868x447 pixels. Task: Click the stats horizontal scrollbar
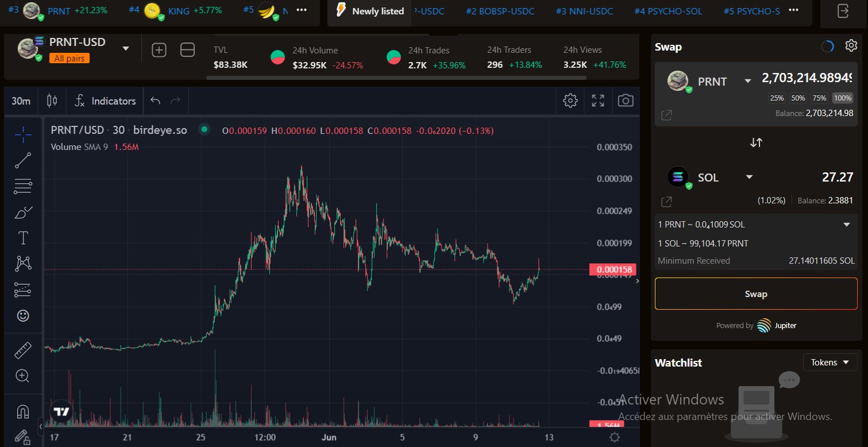[396, 77]
